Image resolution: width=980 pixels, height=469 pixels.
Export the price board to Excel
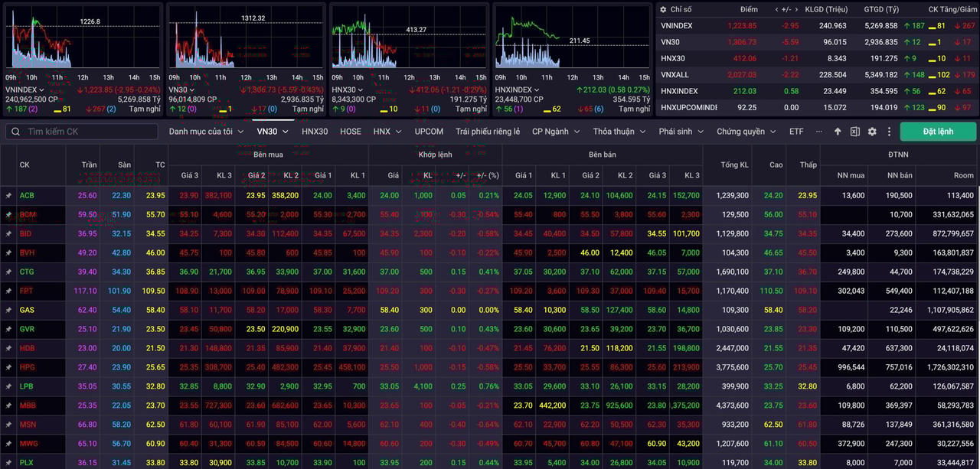tap(854, 132)
